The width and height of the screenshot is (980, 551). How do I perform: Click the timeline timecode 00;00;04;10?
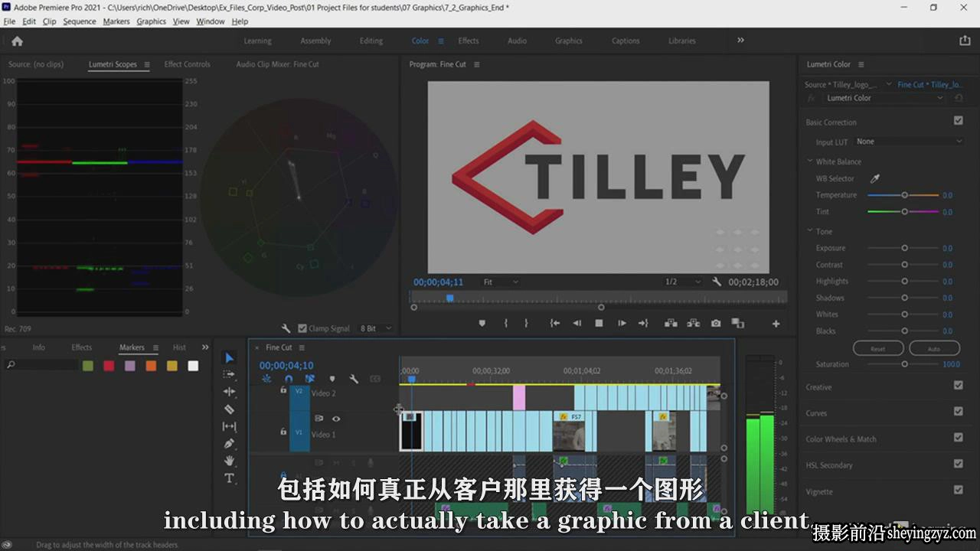click(286, 366)
